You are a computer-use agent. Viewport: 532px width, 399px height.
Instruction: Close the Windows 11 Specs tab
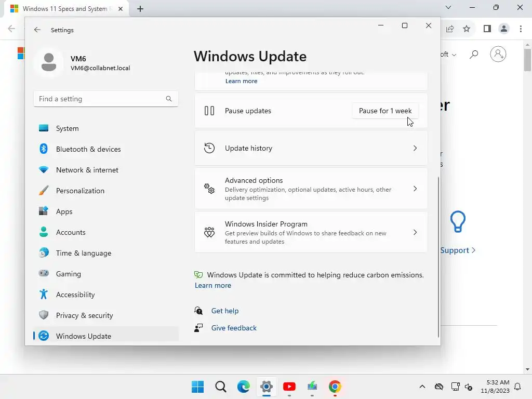pos(121,9)
